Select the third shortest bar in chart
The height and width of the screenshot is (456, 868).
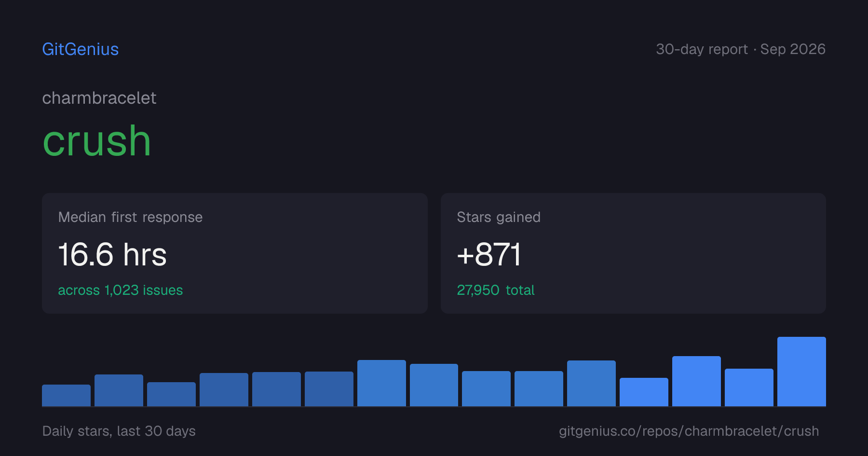[x=171, y=394]
